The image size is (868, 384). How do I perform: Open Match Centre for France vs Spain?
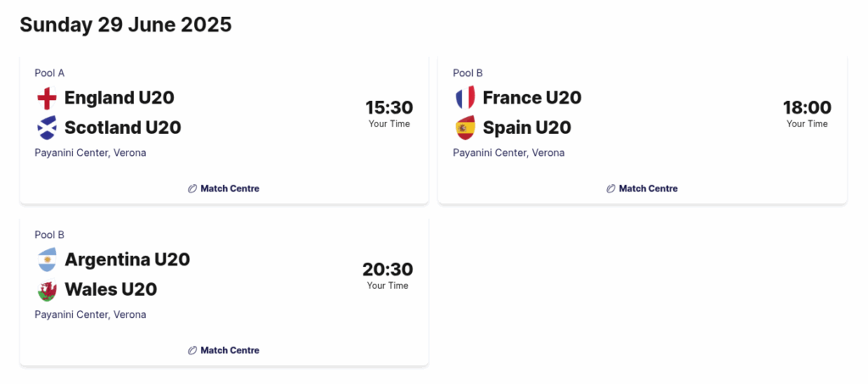pyautogui.click(x=643, y=189)
